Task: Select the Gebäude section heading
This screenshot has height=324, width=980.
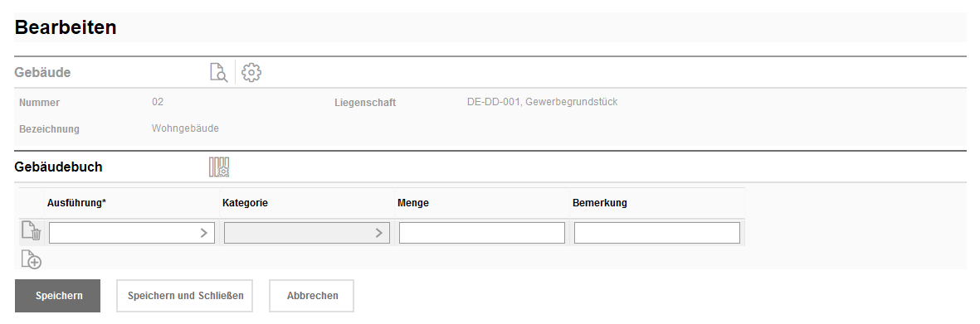Action: click(42, 72)
